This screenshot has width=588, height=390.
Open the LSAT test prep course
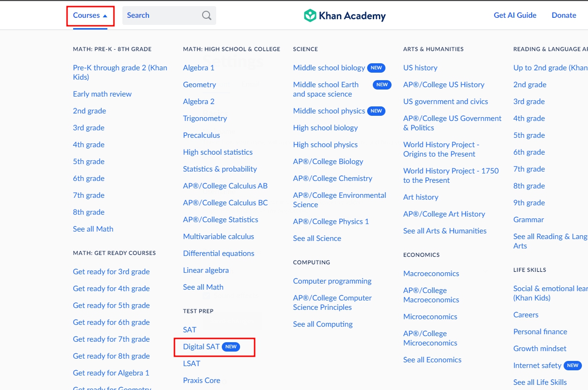click(191, 363)
